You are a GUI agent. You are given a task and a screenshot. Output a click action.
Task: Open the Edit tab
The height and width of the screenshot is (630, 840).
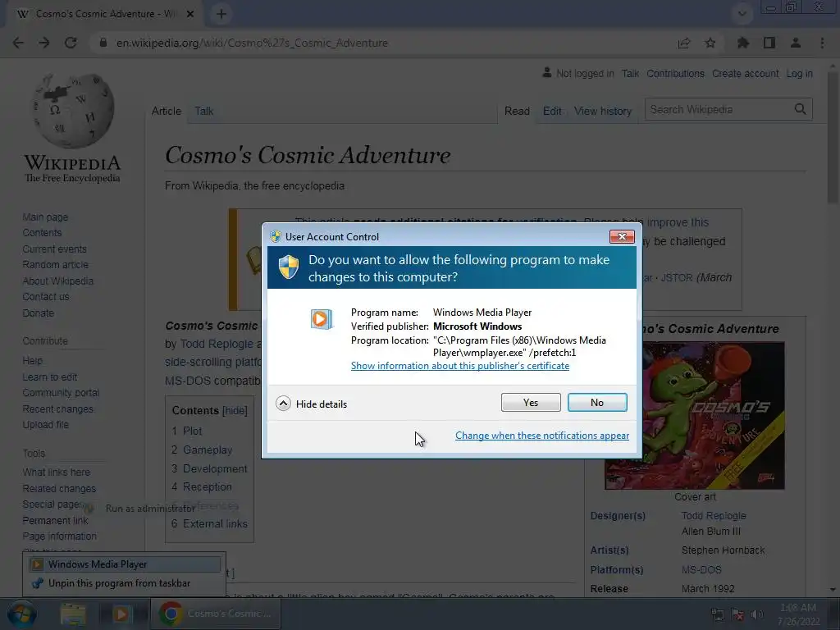pos(552,111)
